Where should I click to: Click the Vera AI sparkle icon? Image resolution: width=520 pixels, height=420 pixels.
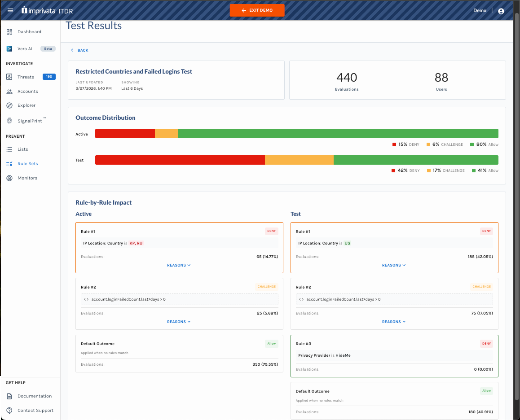[9, 49]
